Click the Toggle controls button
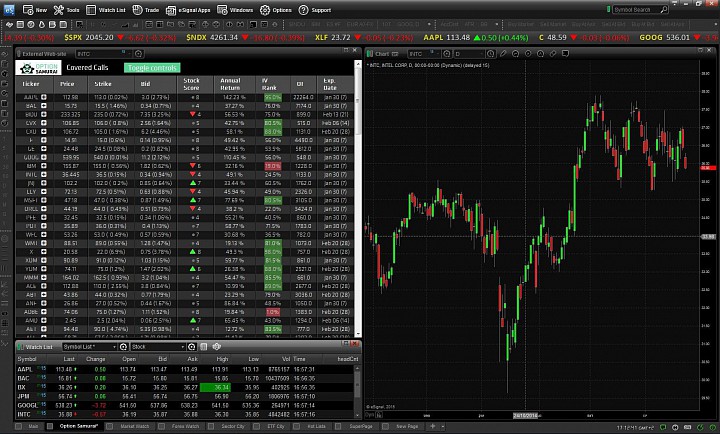Viewport: 720px width, 434px height. pos(152,68)
